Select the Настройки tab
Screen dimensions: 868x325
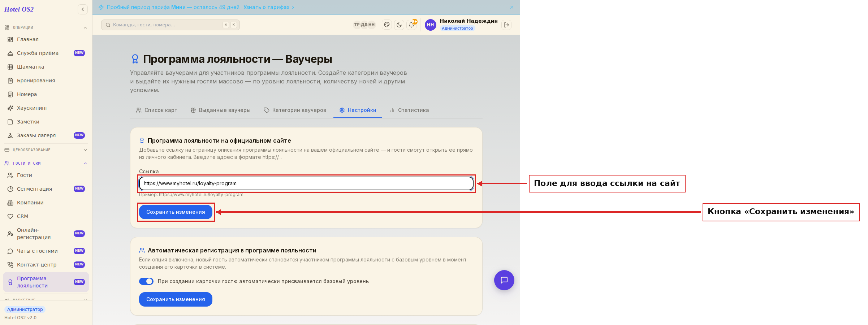pyautogui.click(x=358, y=110)
